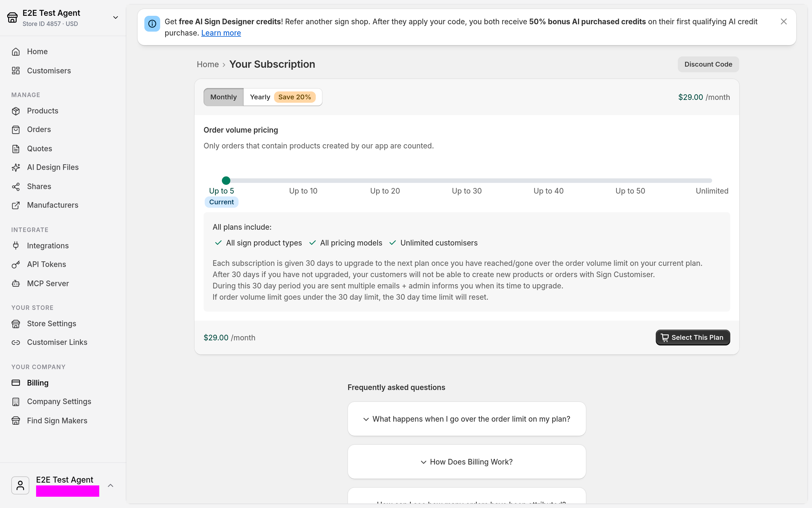Image resolution: width=812 pixels, height=508 pixels.
Task: Click the Manufacturers external link icon
Action: [16, 205]
